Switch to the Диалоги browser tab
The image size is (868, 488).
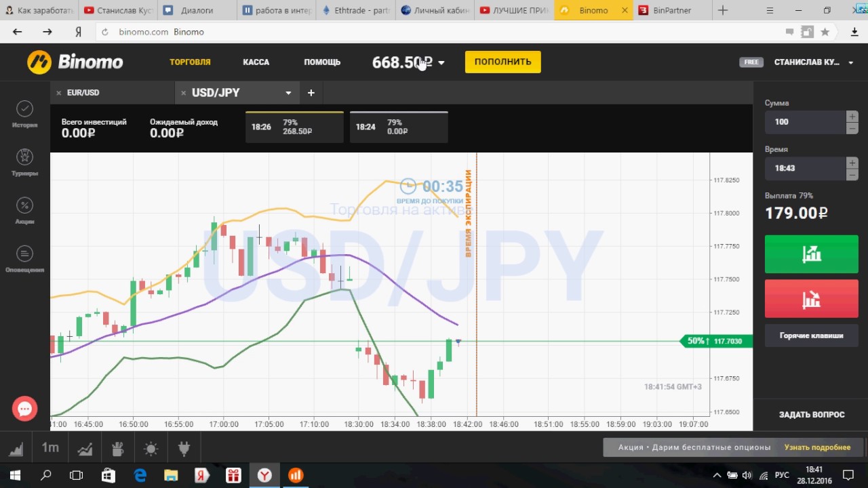197,10
